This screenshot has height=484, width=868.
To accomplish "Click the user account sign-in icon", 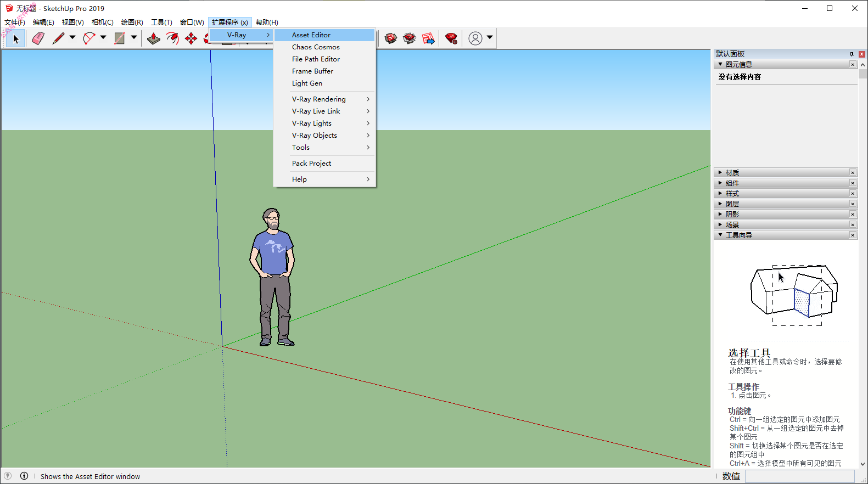I will point(475,38).
